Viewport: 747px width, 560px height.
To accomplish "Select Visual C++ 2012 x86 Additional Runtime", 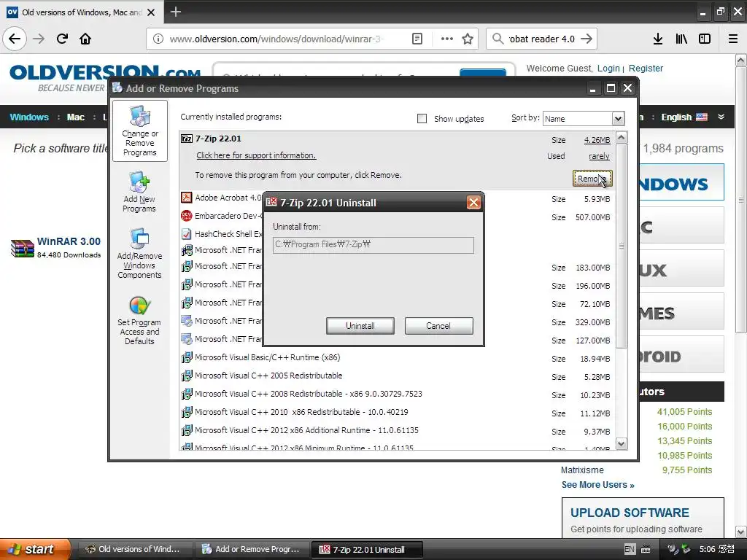I will (x=306, y=430).
